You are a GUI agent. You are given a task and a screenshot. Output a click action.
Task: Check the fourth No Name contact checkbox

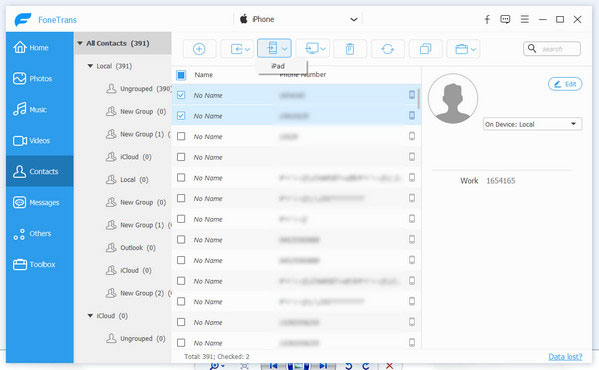coord(181,157)
